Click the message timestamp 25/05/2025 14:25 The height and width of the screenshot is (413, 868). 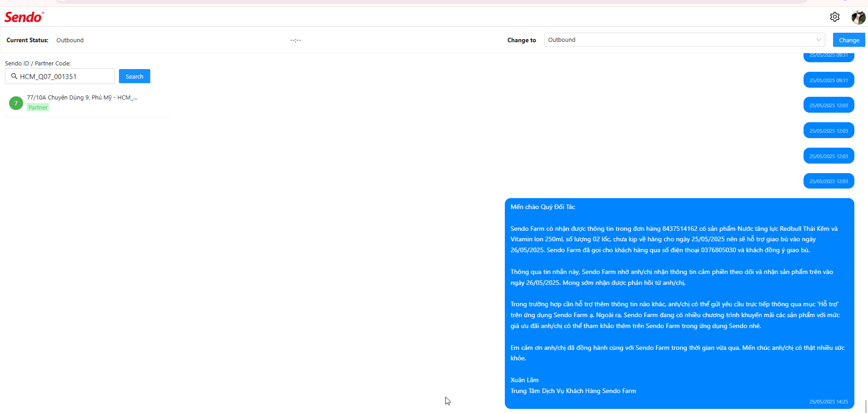(829, 402)
